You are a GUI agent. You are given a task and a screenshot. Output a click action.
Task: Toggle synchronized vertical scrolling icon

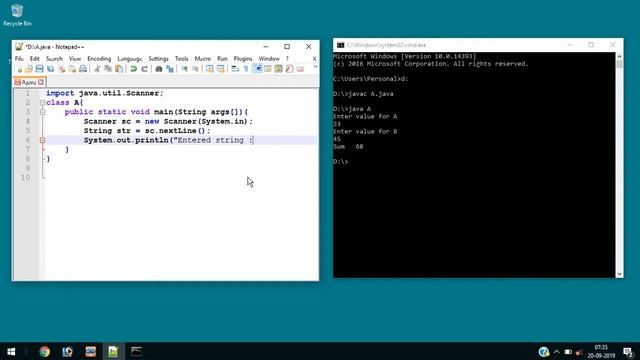[x=210, y=69]
